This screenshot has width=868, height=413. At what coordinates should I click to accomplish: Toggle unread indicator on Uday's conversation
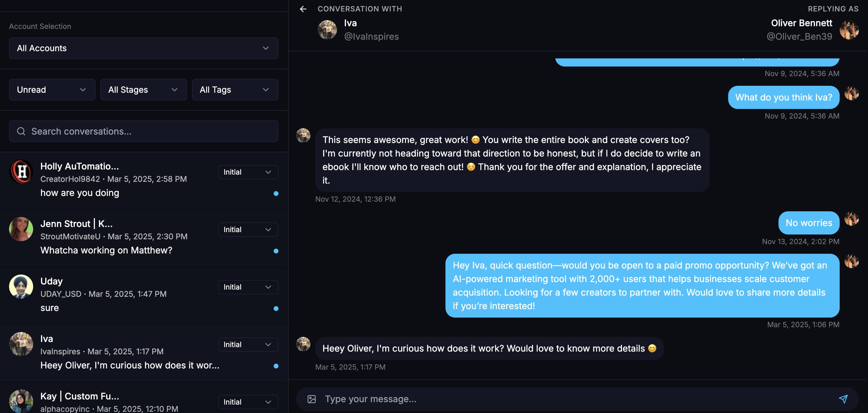tap(276, 308)
